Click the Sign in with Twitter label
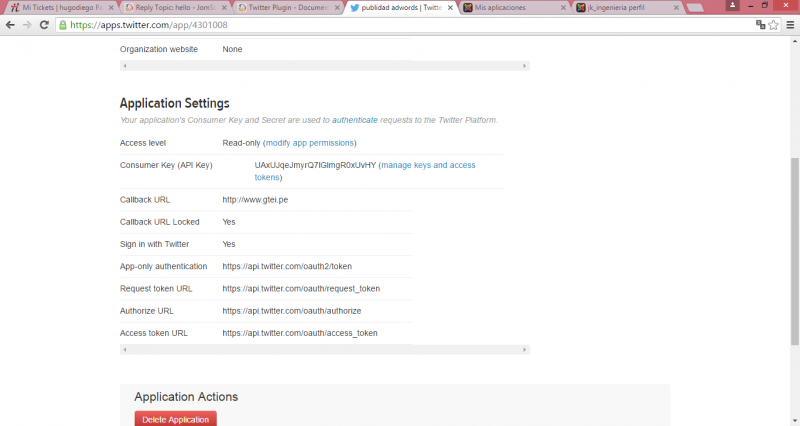 (x=154, y=244)
